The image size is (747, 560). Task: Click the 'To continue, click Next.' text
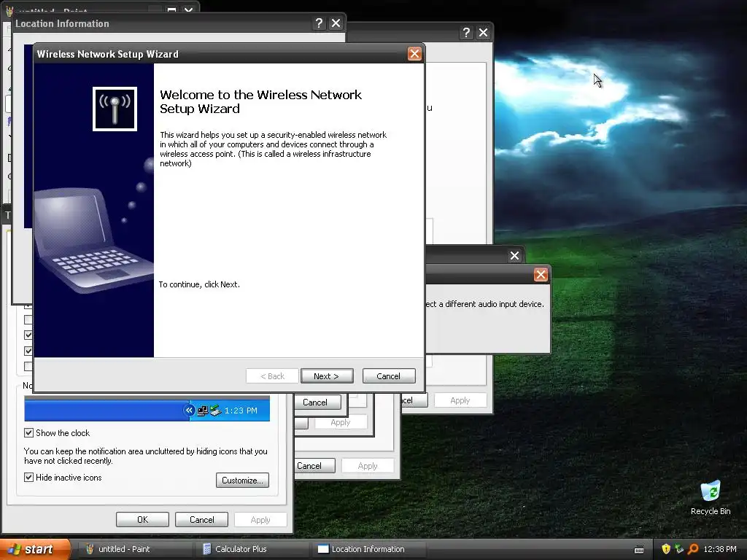199,284
